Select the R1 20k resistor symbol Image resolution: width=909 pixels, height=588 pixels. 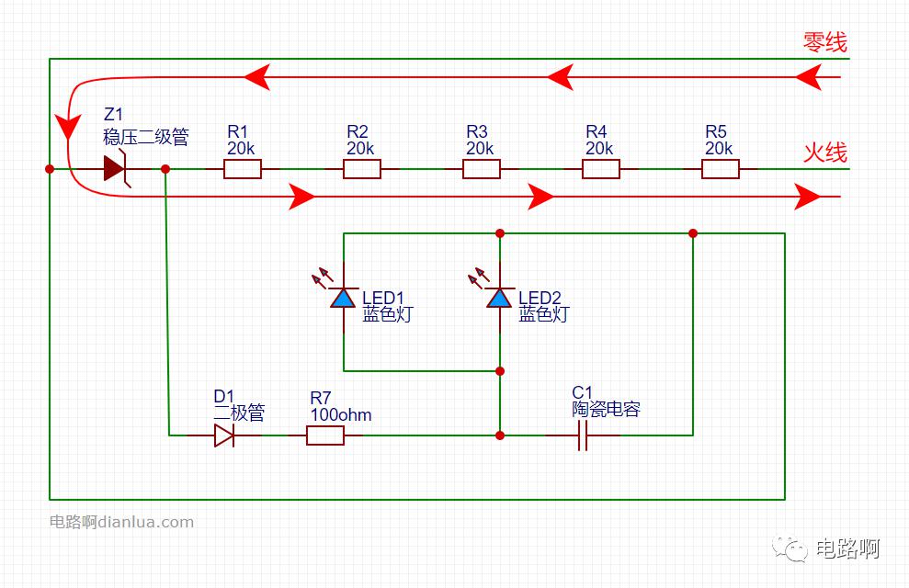click(243, 169)
